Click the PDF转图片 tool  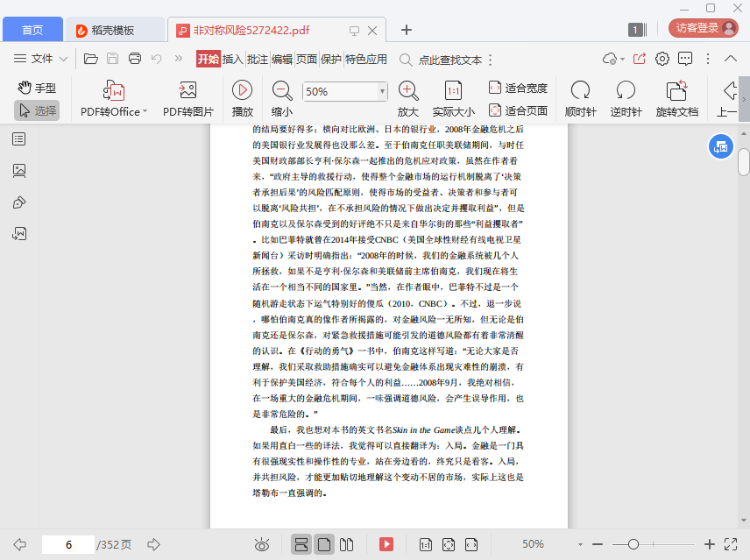[187, 90]
